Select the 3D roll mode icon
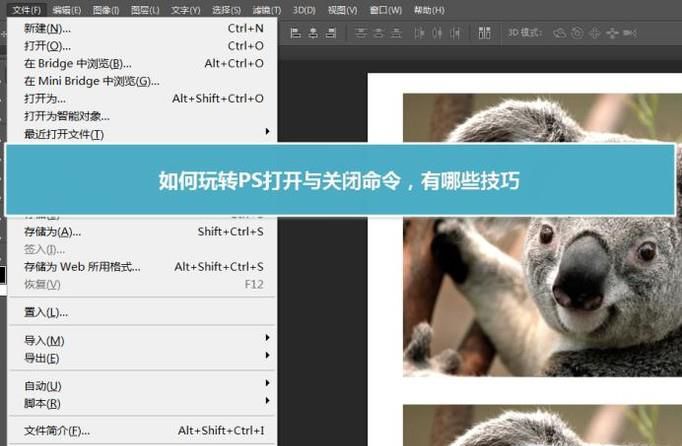The width and height of the screenshot is (682, 446). [x=577, y=33]
